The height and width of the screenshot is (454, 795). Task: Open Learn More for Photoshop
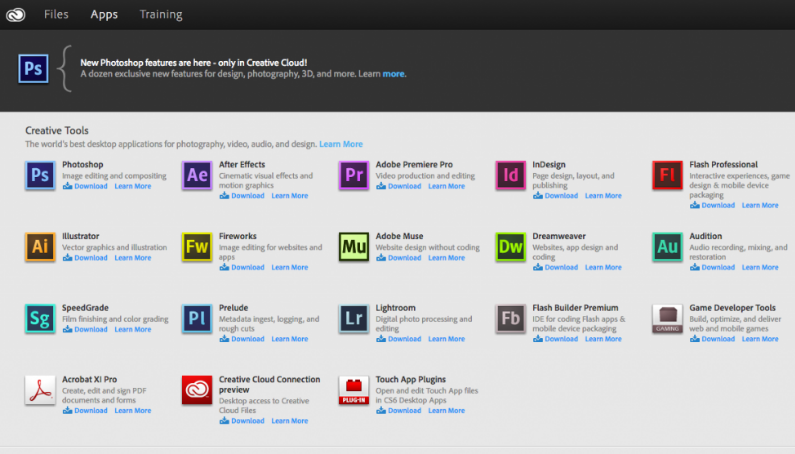click(133, 186)
